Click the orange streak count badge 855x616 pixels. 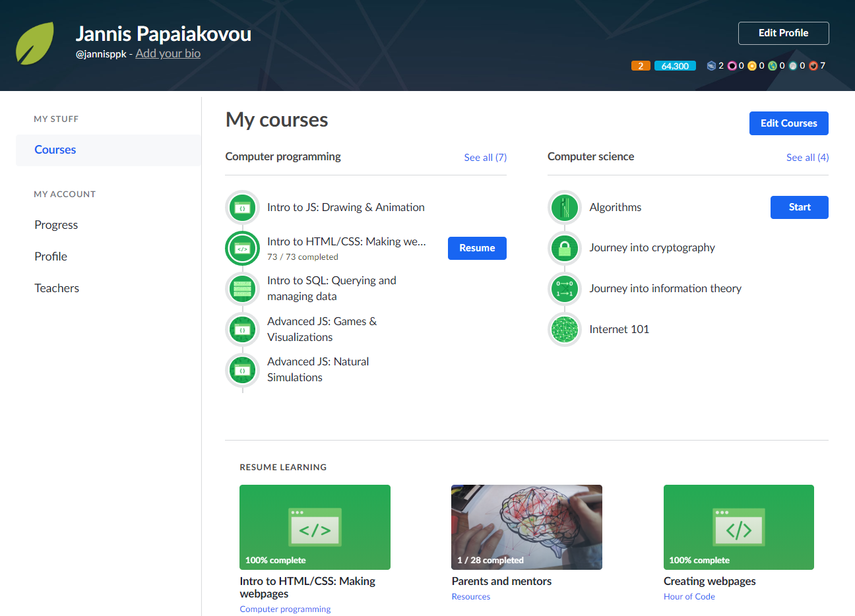(641, 66)
